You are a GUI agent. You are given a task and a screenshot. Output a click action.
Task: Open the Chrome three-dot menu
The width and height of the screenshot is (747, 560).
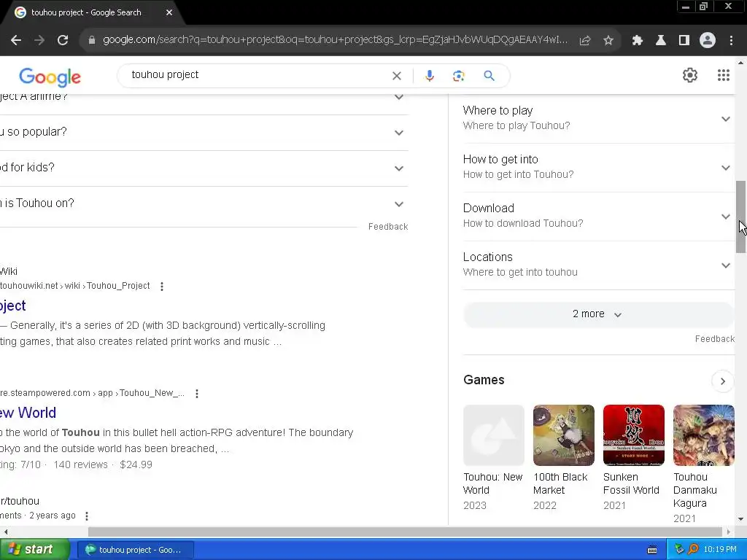tap(731, 40)
